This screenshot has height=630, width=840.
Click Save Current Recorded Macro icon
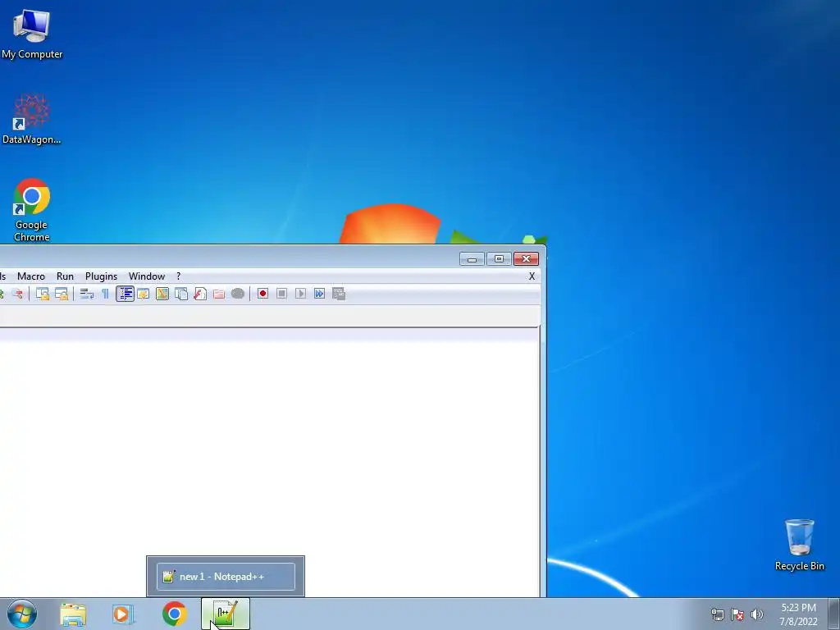pos(339,294)
